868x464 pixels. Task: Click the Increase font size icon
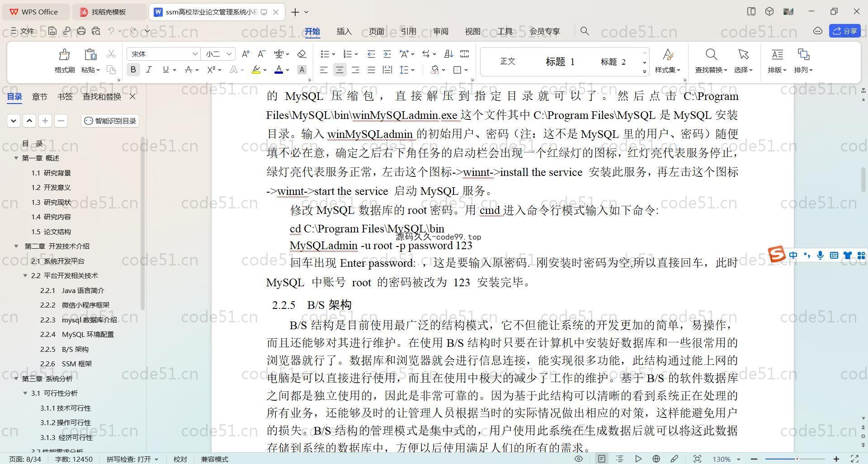pos(245,54)
